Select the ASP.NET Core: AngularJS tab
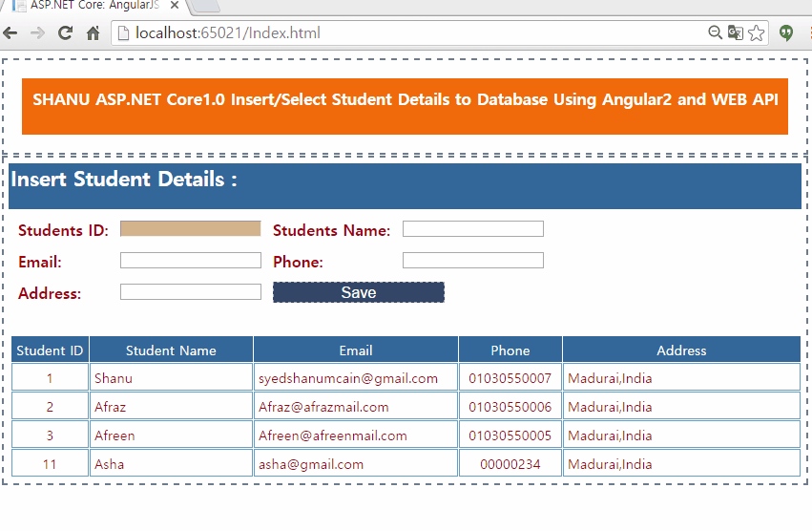The image size is (812, 531). (x=94, y=5)
